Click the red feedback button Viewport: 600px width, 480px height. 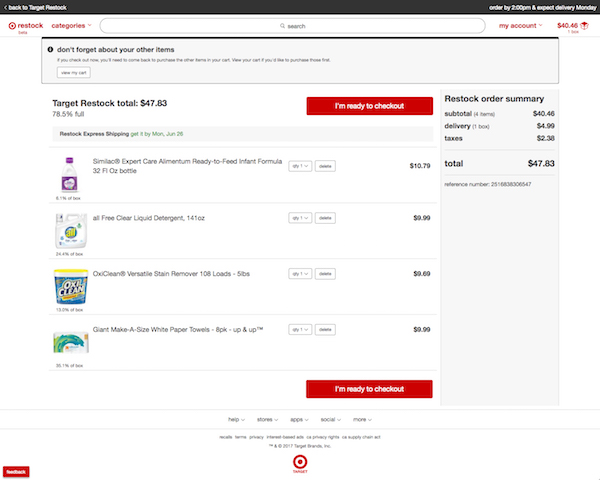(16, 472)
